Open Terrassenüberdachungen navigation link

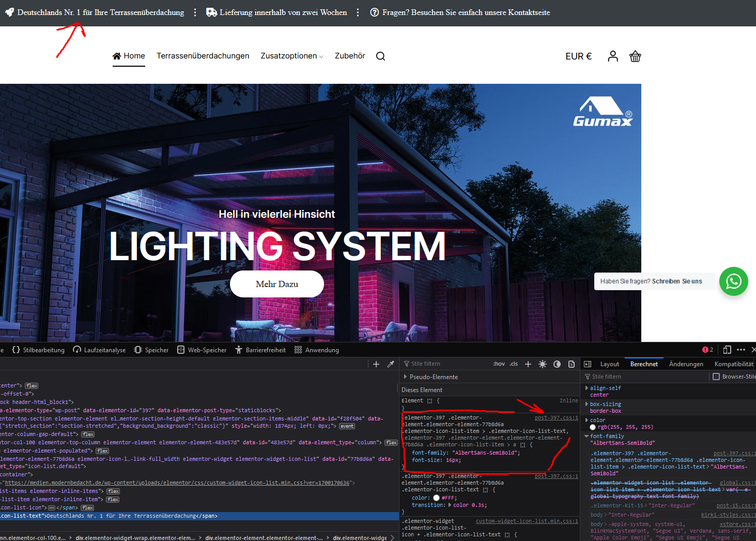point(203,56)
